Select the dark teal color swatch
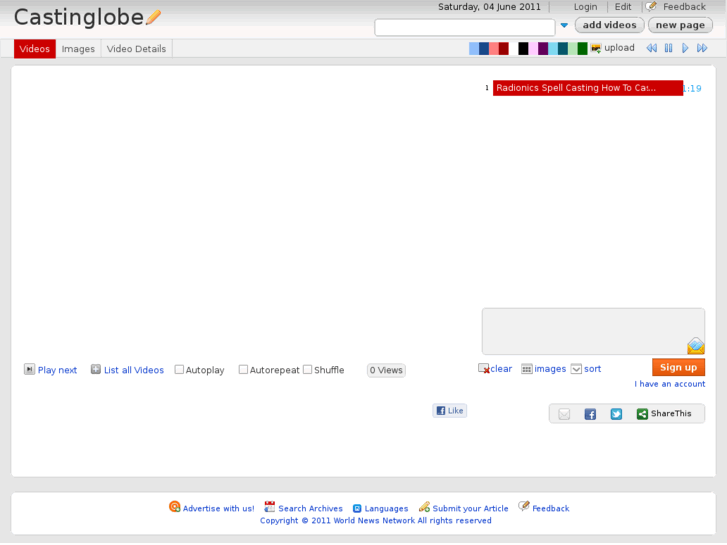 (563, 48)
